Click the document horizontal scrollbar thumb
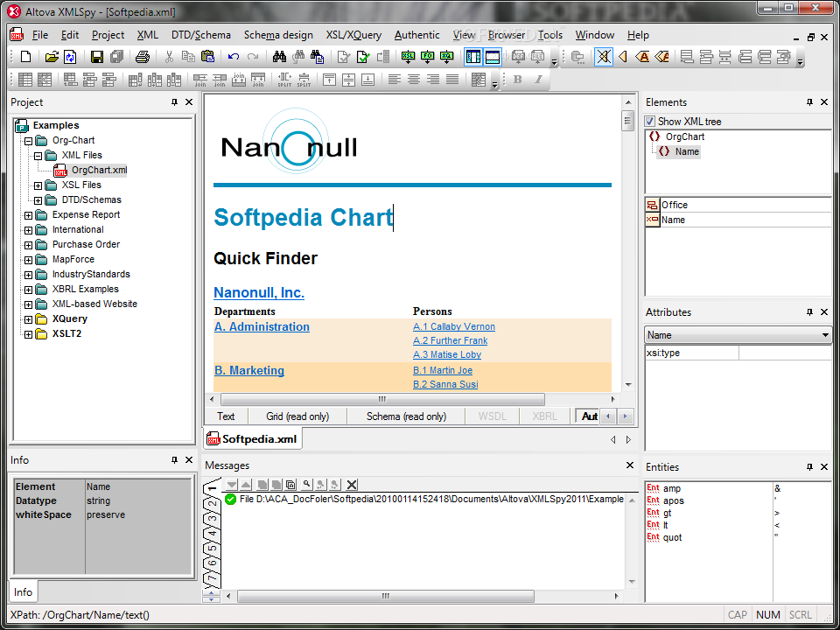840x630 pixels. [382, 400]
